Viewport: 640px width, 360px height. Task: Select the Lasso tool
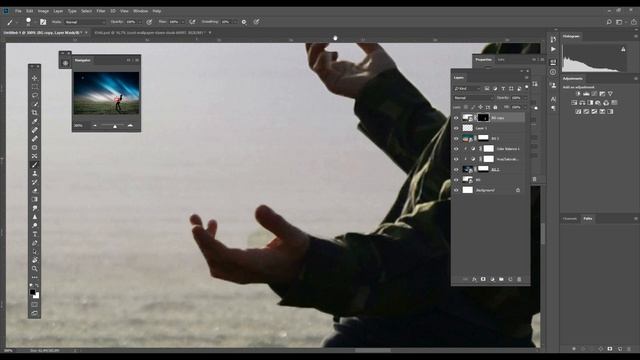pos(35,95)
